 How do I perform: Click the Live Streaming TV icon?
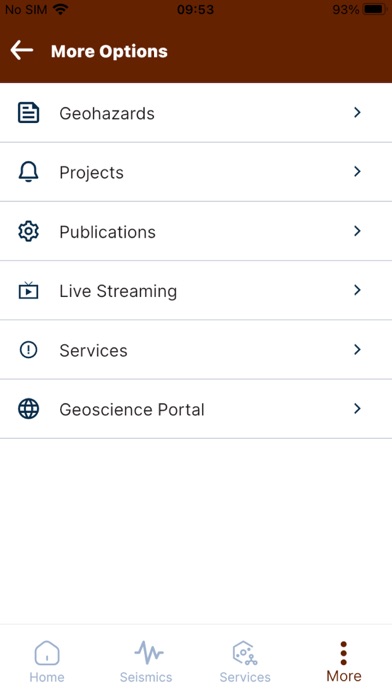point(28,290)
